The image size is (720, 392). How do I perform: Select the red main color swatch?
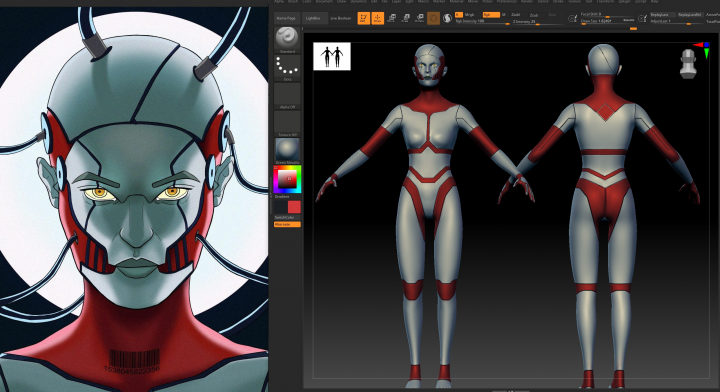pos(294,207)
